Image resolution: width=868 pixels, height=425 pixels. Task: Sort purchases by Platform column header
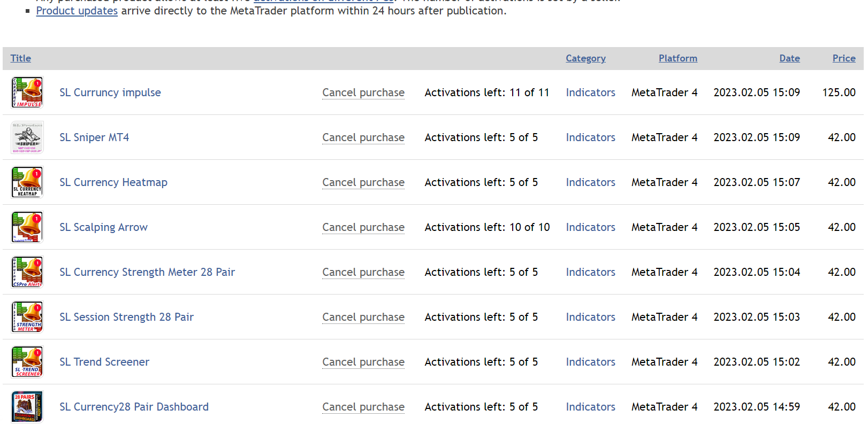pos(677,58)
